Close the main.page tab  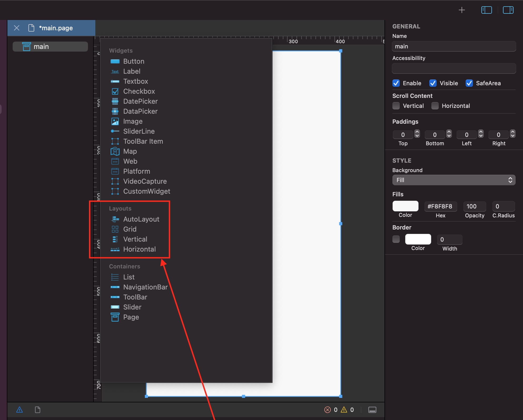coord(17,28)
